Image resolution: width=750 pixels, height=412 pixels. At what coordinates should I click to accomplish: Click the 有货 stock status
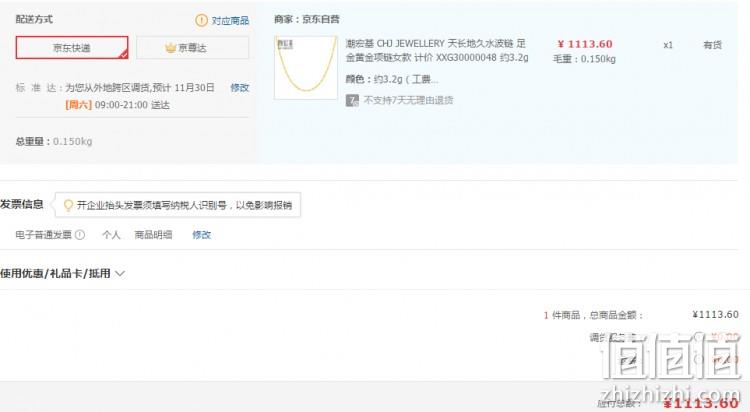point(712,45)
